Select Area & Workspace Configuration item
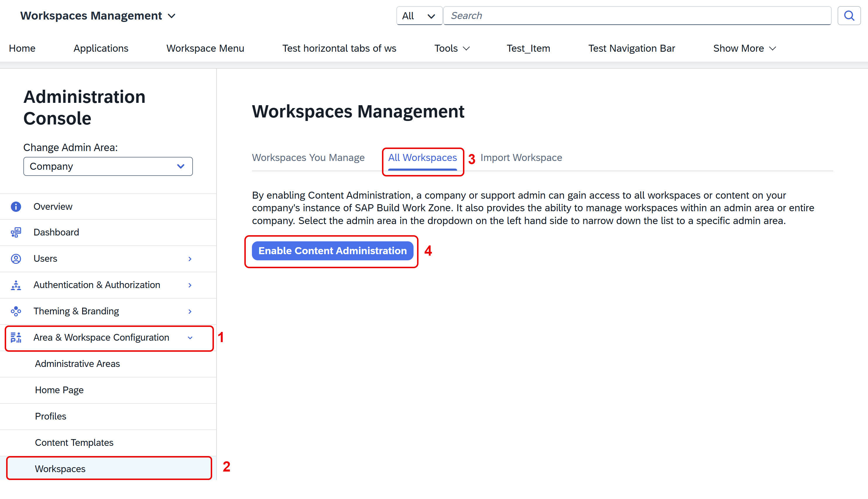This screenshot has width=868, height=499. pos(108,337)
